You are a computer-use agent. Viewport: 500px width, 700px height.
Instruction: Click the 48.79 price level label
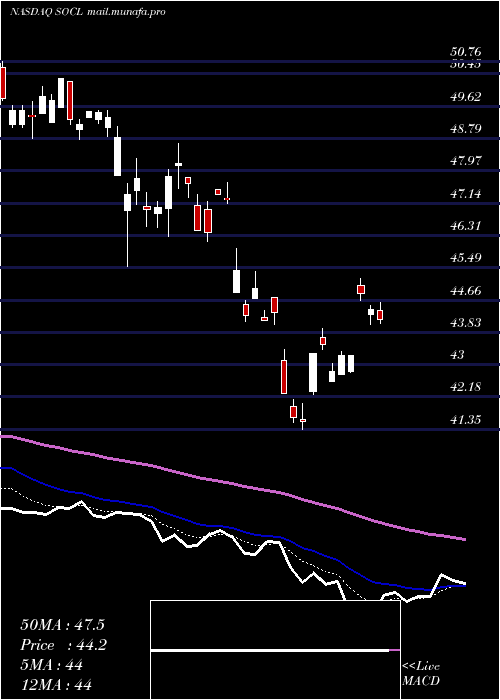465,129
